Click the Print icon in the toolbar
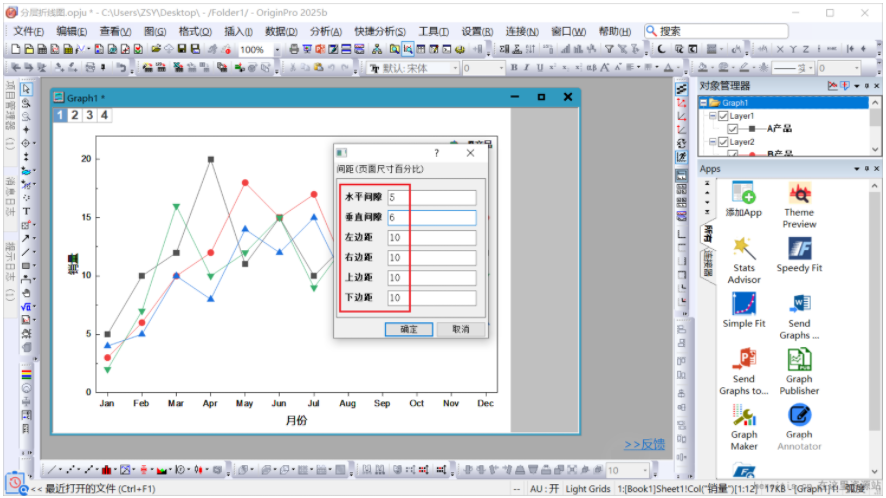 click(x=294, y=49)
